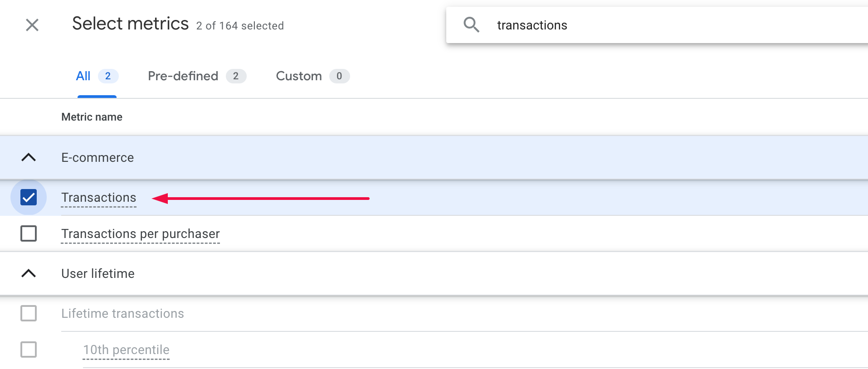
Task: Click the search magnifier icon
Action: point(472,25)
